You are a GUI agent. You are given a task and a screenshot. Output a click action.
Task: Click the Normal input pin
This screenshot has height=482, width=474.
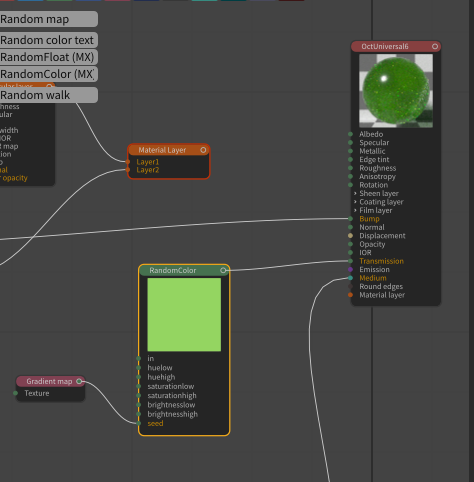tap(350, 227)
